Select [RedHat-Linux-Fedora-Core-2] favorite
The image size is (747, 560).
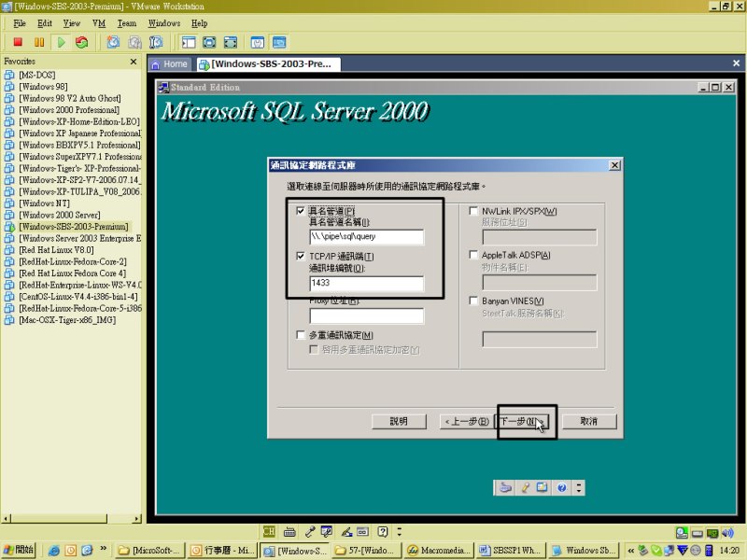pyautogui.click(x=73, y=262)
